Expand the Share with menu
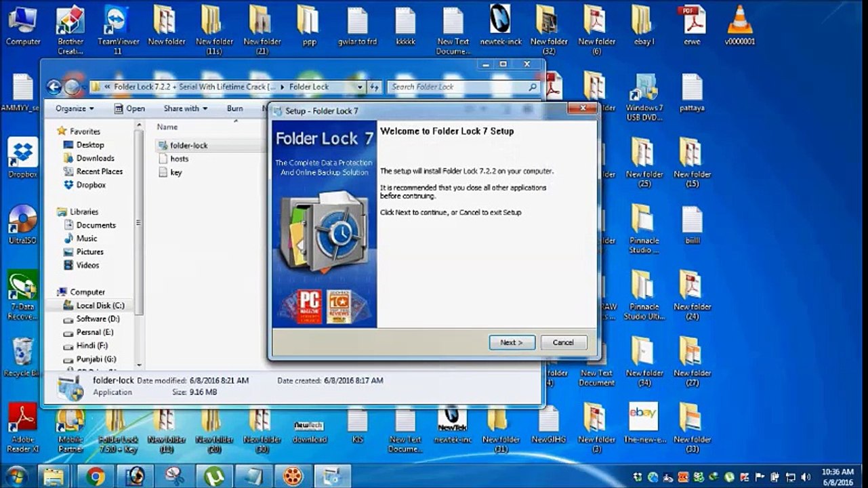The width and height of the screenshot is (868, 488). click(185, 108)
